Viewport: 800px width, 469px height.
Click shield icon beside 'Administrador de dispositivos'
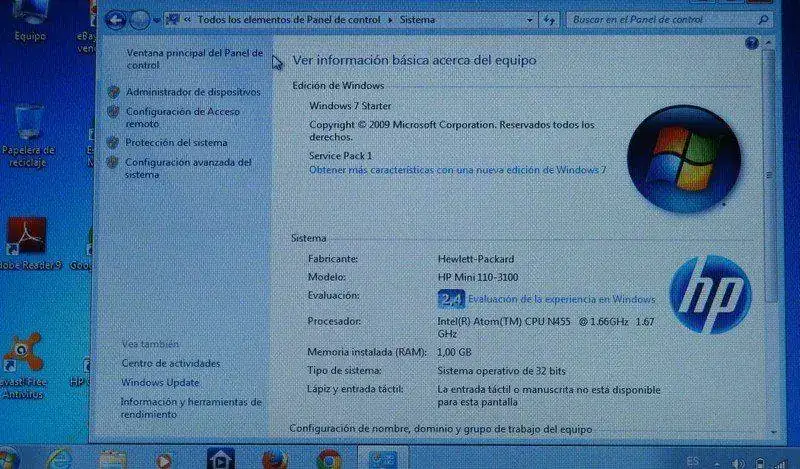[x=113, y=92]
